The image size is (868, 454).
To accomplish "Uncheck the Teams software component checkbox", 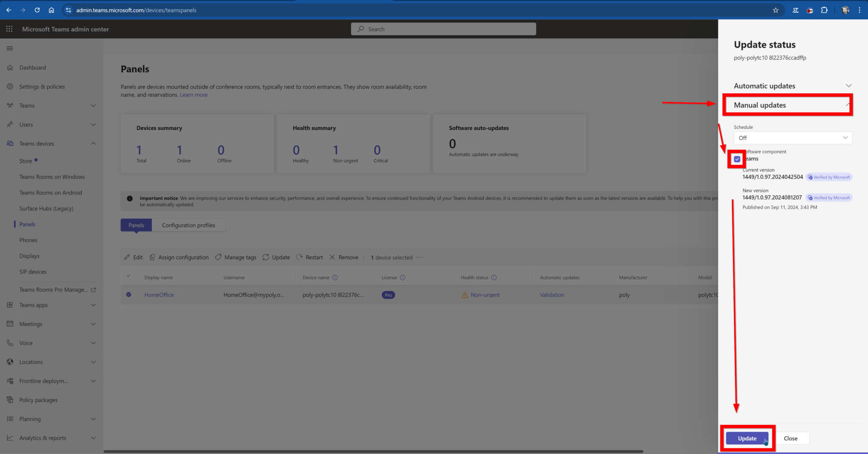I will point(737,159).
